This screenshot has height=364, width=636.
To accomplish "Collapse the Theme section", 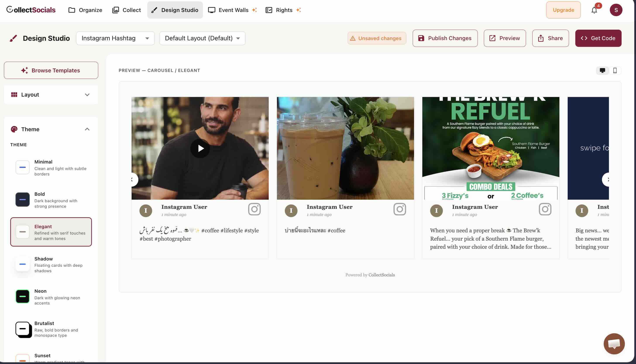I will tap(87, 129).
